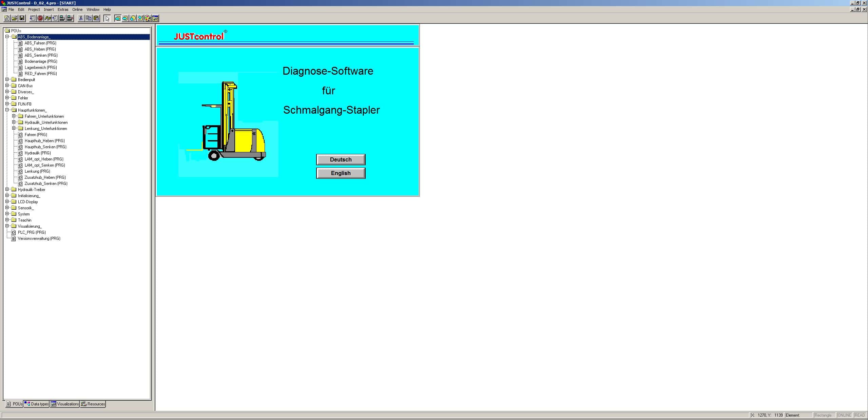This screenshot has height=420, width=868.
Task: Open the Edit menu
Action: pos(21,9)
